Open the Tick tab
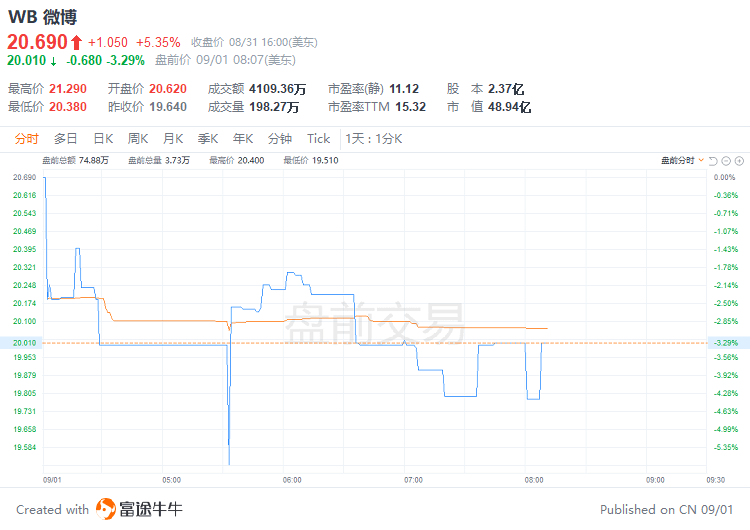 pos(319,139)
